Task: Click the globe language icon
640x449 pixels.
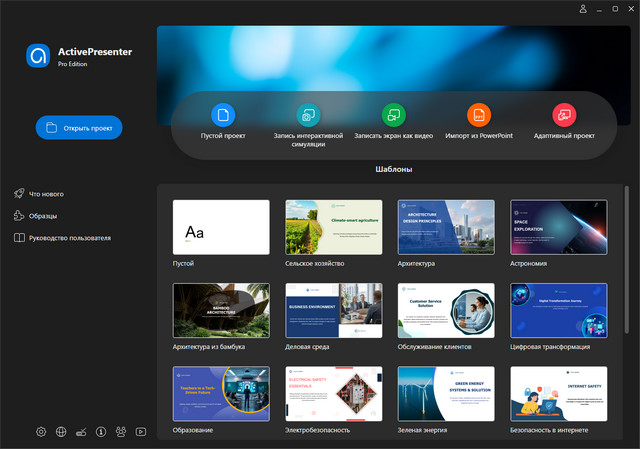Action: pos(61,432)
